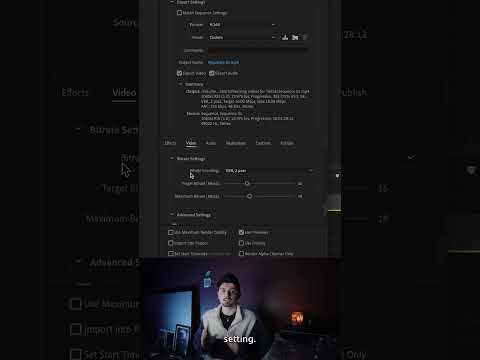The height and width of the screenshot is (360, 480).
Task: Click the Maximum Bitrate value field
Action: pos(300,196)
